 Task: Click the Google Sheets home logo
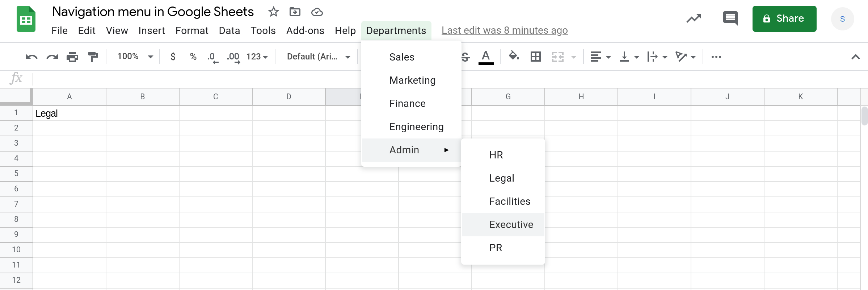(x=26, y=19)
